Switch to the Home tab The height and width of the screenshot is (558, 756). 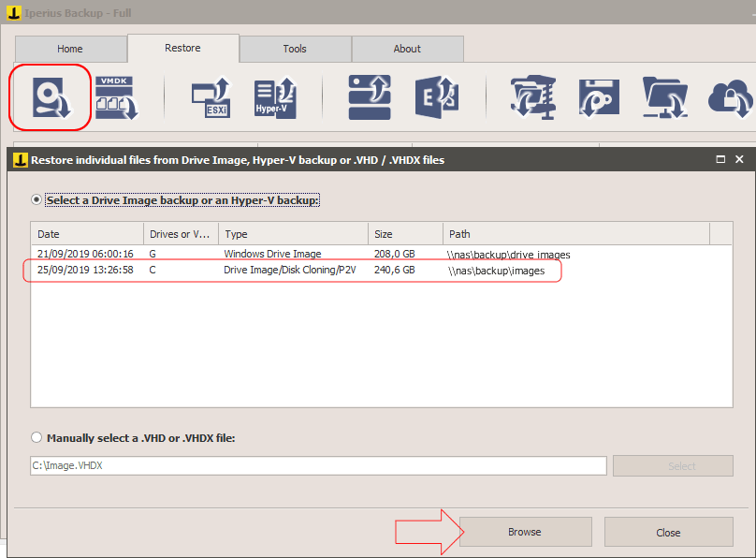[x=70, y=49]
